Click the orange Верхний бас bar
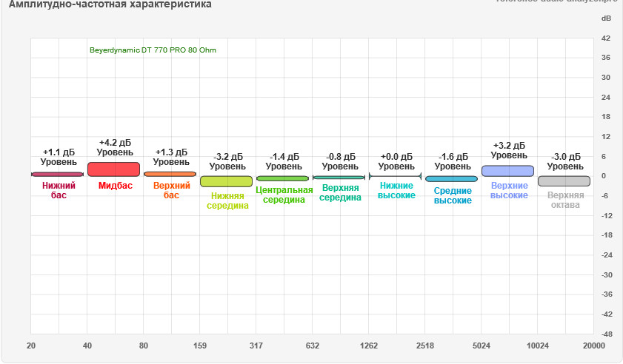The height and width of the screenshot is (364, 623). pos(170,174)
